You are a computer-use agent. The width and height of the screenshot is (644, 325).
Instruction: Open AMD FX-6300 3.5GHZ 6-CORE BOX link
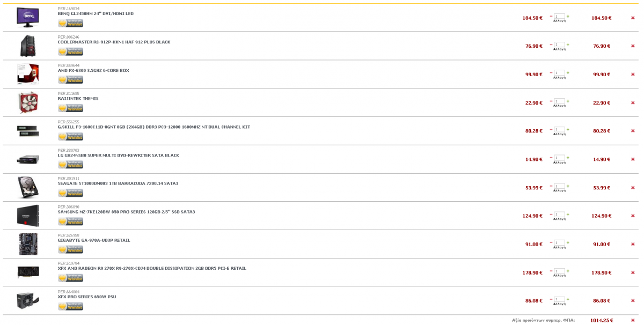point(93,71)
